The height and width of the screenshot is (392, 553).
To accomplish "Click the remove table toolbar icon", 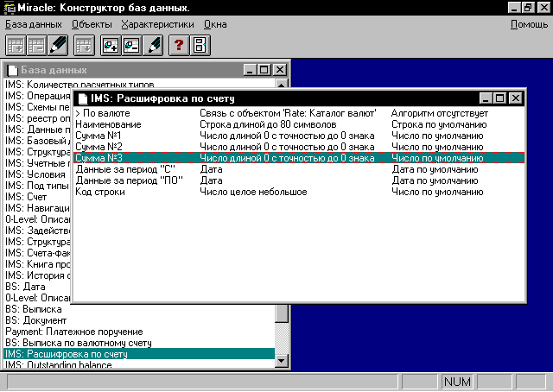I will pyautogui.click(x=36, y=45).
